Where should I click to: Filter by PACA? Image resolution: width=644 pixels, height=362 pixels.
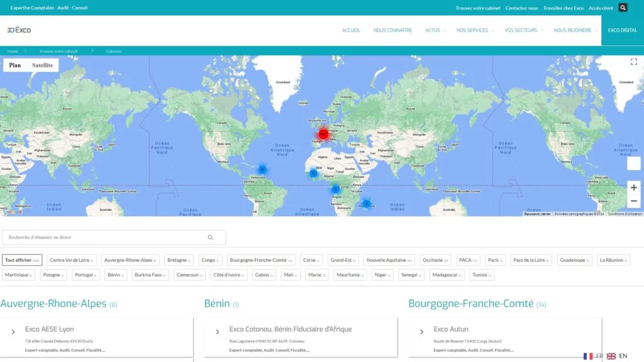coord(468,260)
